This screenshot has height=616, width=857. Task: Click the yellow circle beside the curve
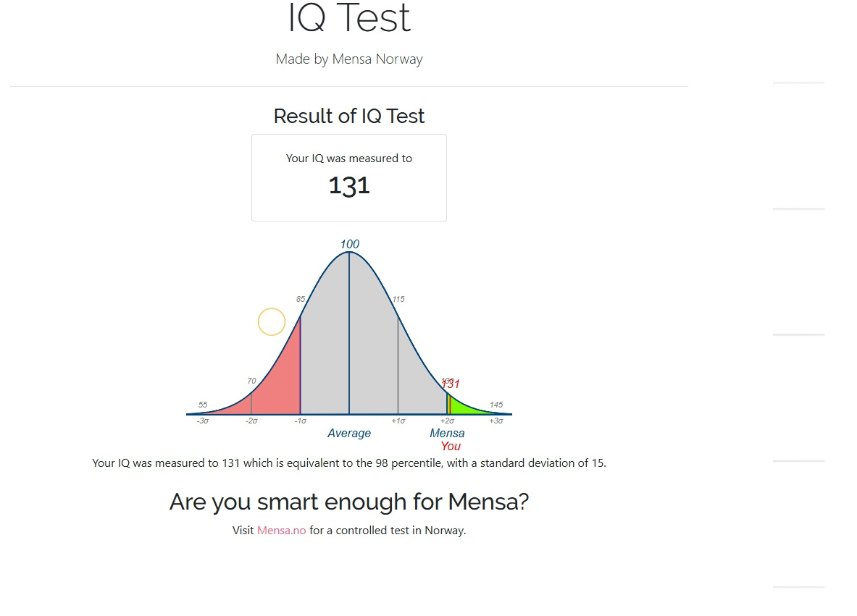click(x=272, y=321)
